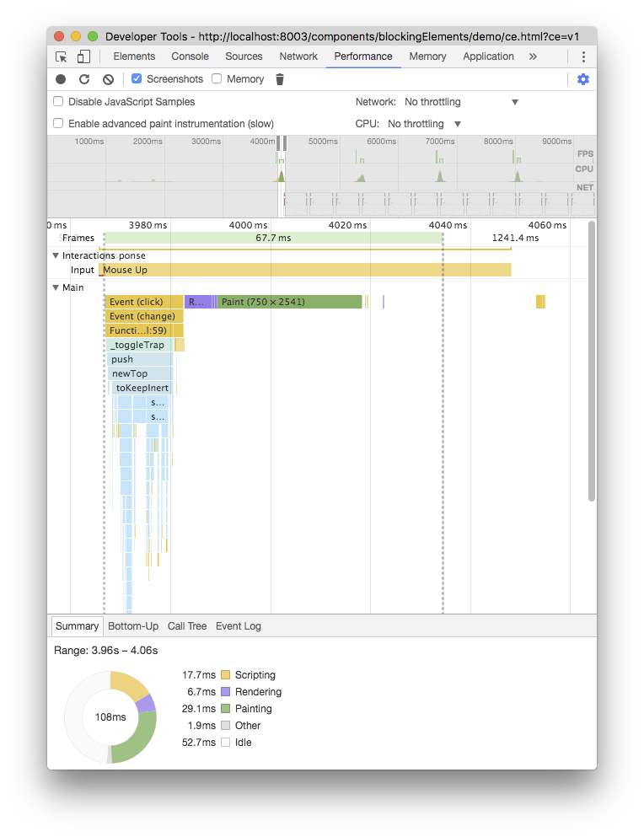The image size is (644, 837).
Task: Select the _toggleTrap call bar
Action: coord(139,346)
